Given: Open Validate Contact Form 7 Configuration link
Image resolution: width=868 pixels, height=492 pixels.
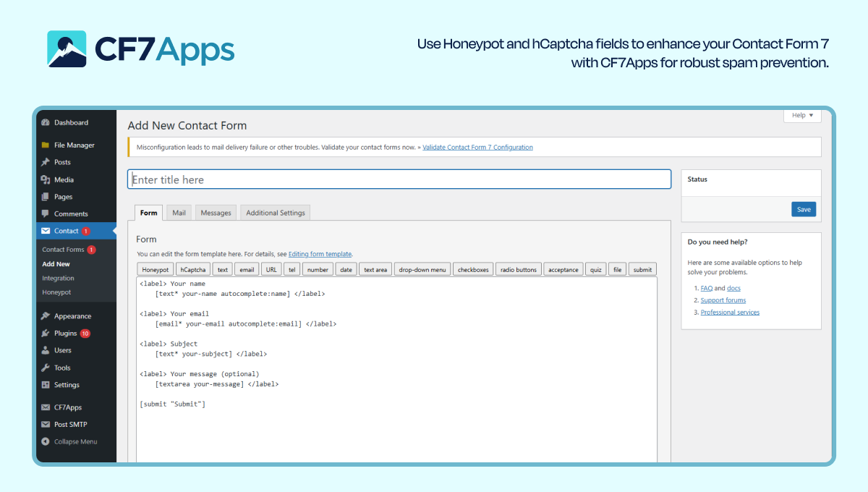Looking at the screenshot, I should [x=477, y=147].
